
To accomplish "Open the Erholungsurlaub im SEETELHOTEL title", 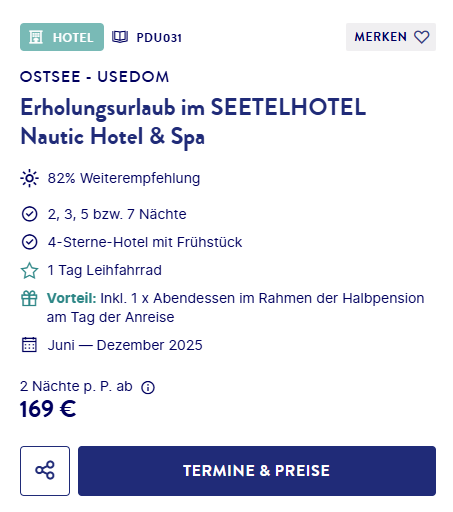I will point(193,122).
